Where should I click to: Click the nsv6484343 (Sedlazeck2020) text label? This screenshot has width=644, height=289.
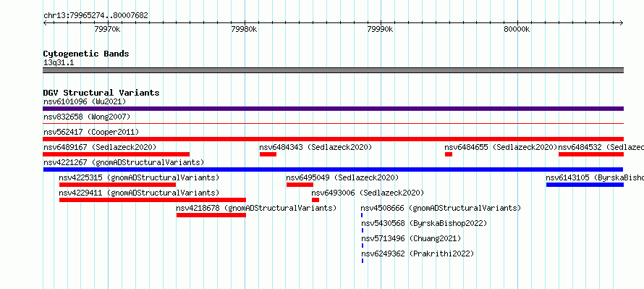315,147
